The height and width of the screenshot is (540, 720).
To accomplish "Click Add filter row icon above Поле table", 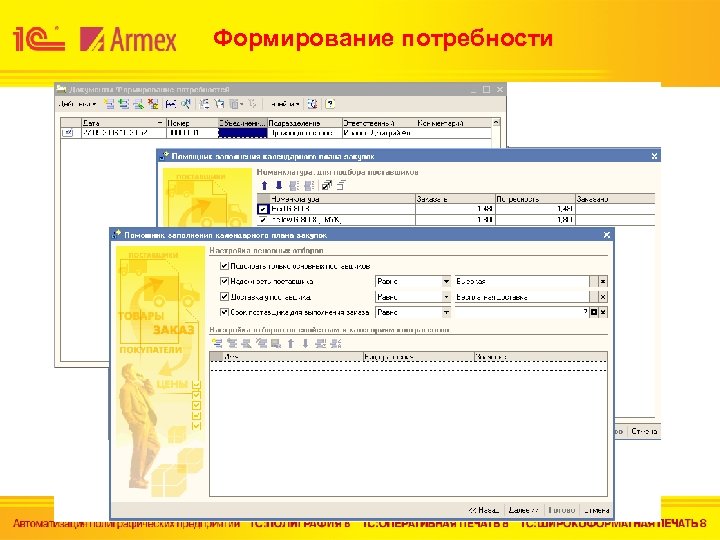I will click(217, 343).
